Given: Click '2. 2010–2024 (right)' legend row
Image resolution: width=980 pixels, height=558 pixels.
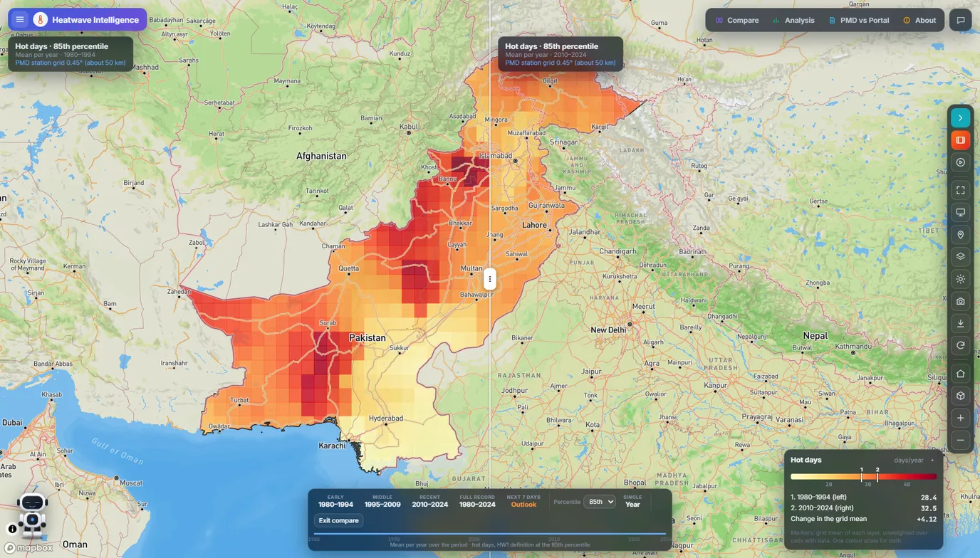Looking at the screenshot, I should (864, 508).
